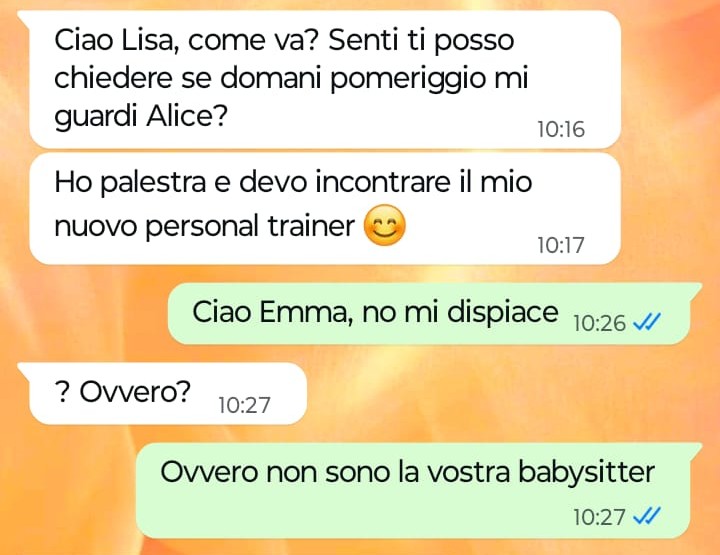Click the 10:16 timestamp

[561, 129]
